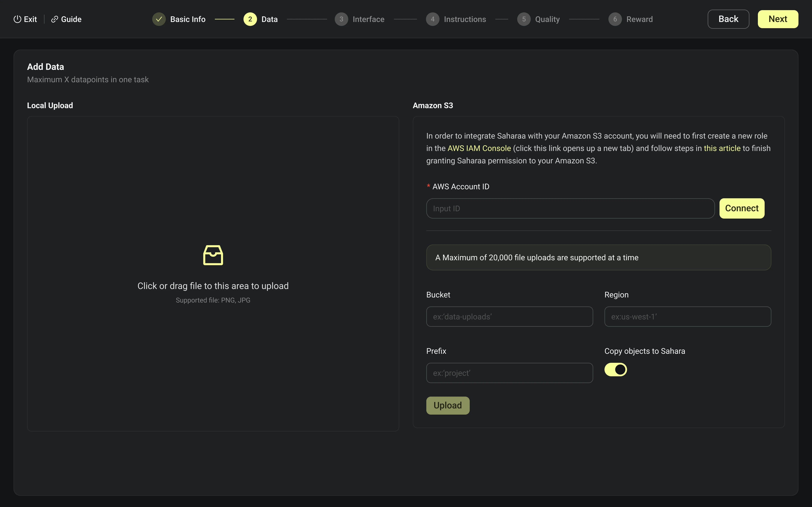The image size is (812, 507).
Task: Click the Basic Info checkmark step icon
Action: pos(159,19)
